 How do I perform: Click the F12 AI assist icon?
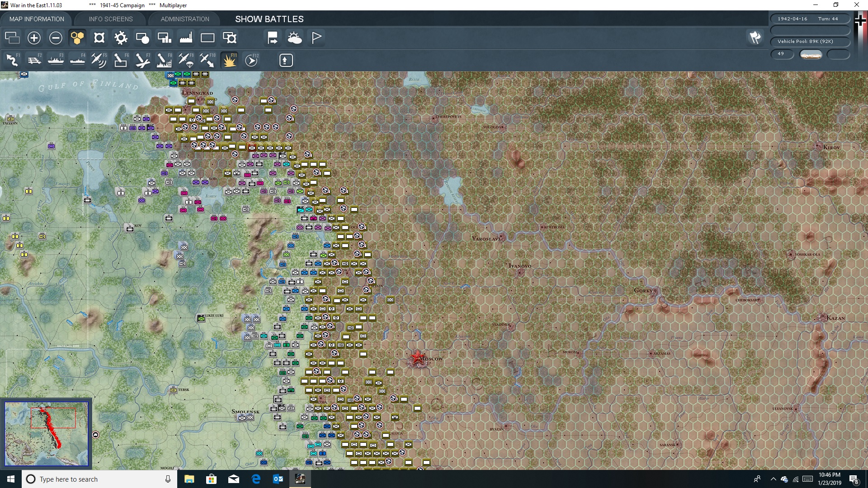pos(252,60)
